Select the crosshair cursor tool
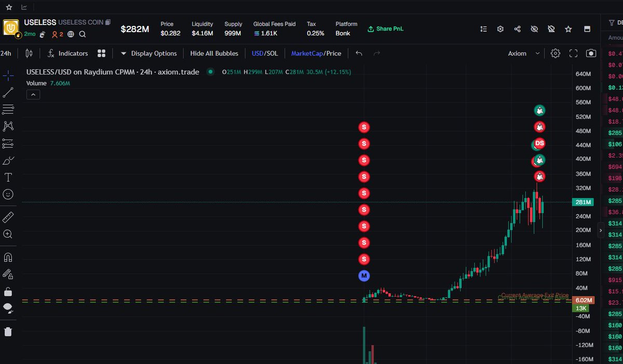The image size is (623, 364). tap(8, 76)
